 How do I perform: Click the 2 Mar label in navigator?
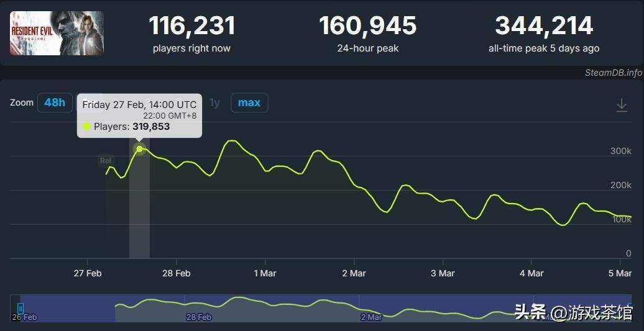point(371,317)
